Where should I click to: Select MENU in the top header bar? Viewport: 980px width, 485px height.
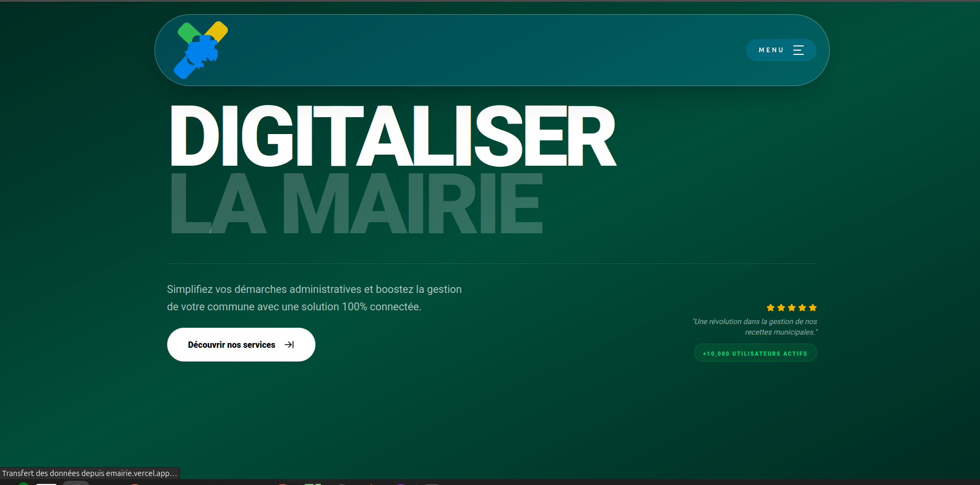point(771,50)
